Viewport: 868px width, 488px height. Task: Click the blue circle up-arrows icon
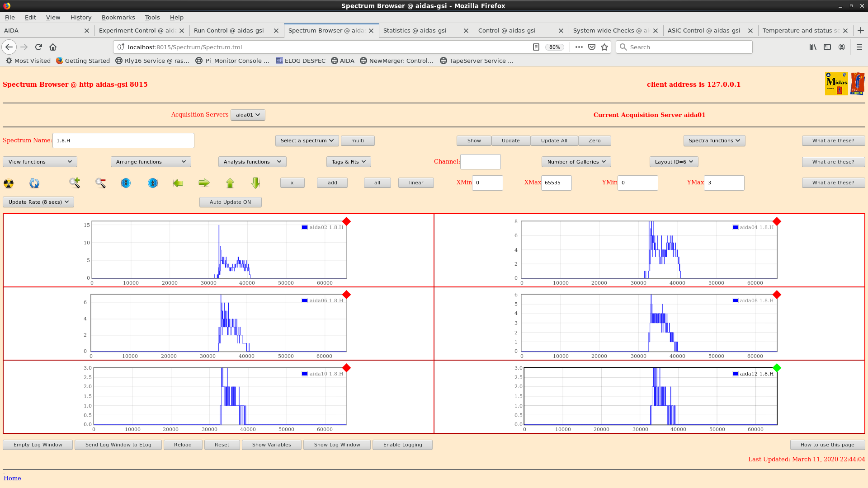pos(153,183)
